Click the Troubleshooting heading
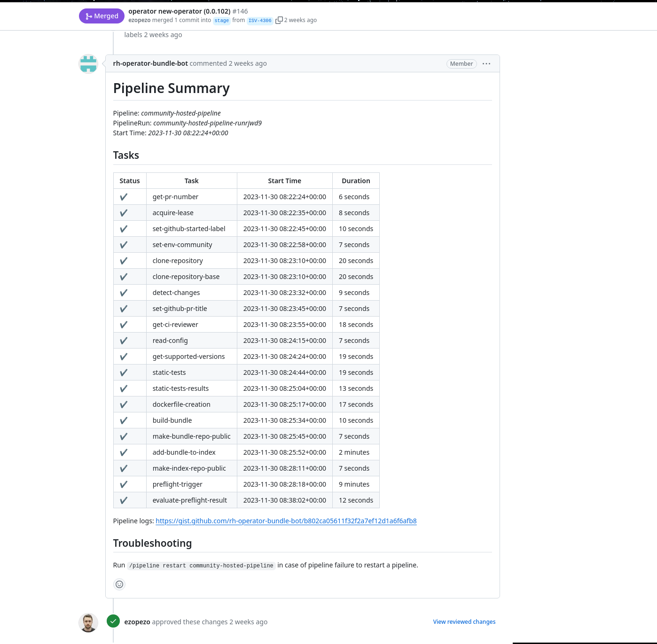Screen dimensions: 657x644 pos(152,543)
